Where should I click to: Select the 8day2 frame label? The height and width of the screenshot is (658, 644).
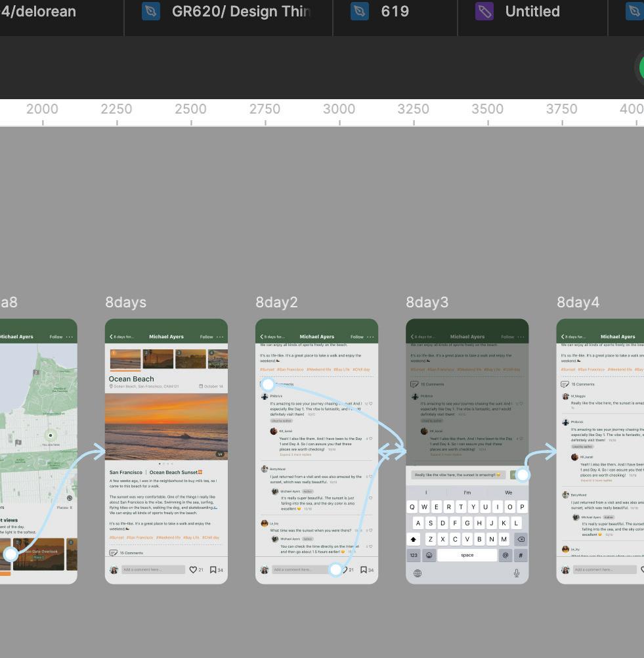(x=276, y=302)
